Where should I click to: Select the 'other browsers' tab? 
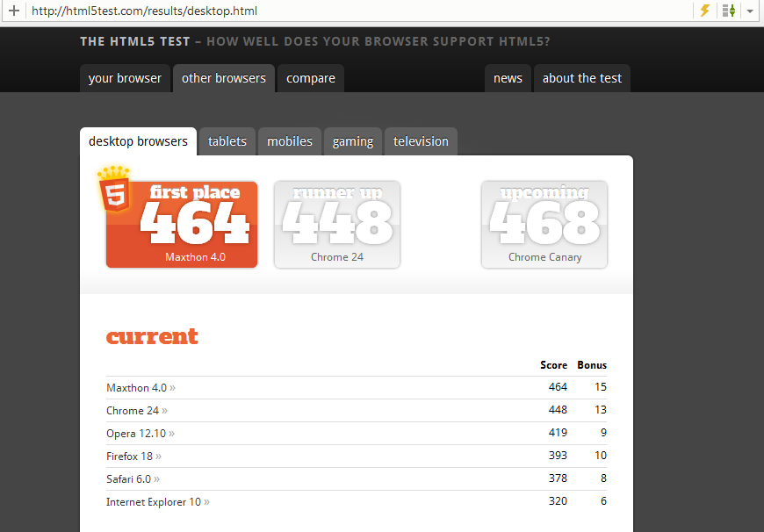pos(224,78)
